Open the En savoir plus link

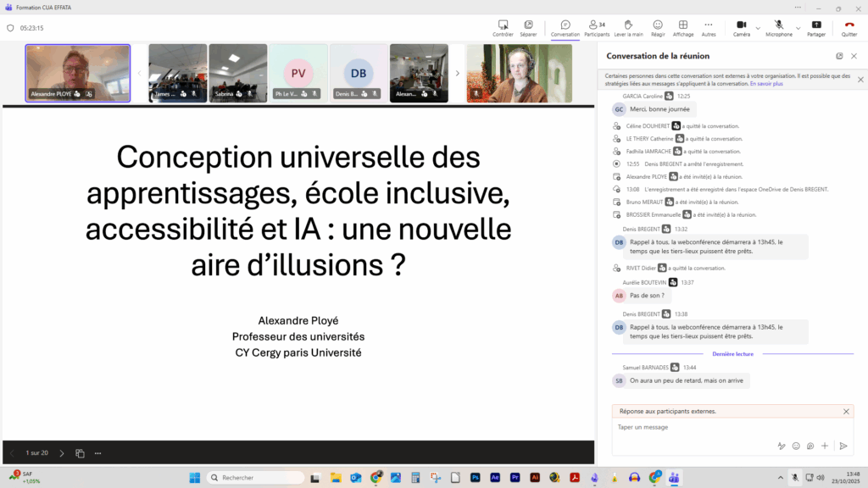click(766, 84)
